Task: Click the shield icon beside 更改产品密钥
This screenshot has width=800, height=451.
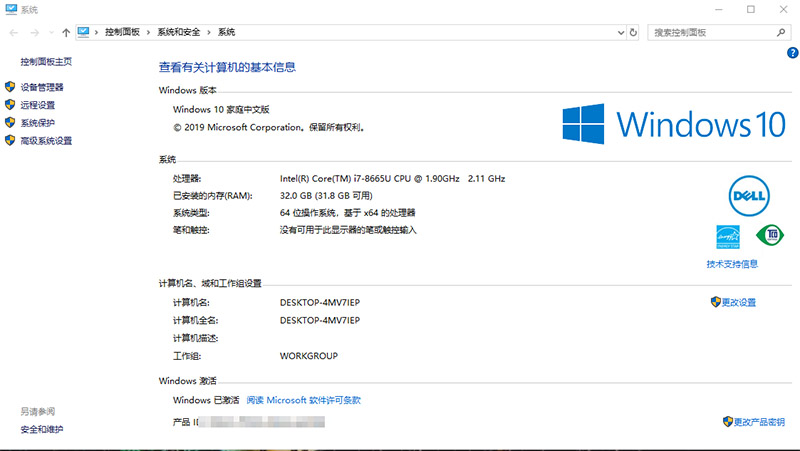Action: [728, 421]
